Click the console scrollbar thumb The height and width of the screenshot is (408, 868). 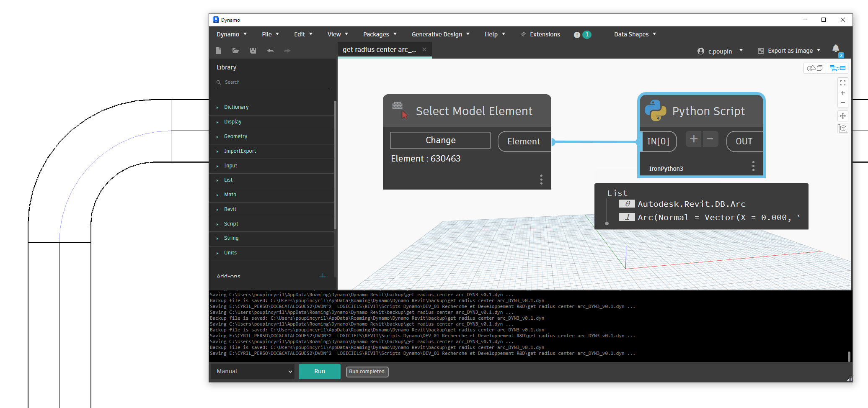click(849, 356)
